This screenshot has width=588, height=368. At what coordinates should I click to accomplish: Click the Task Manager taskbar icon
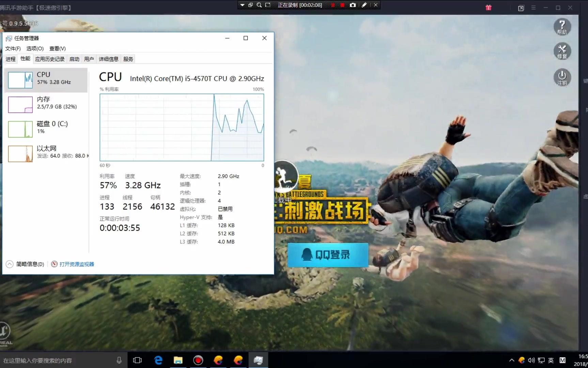click(258, 360)
